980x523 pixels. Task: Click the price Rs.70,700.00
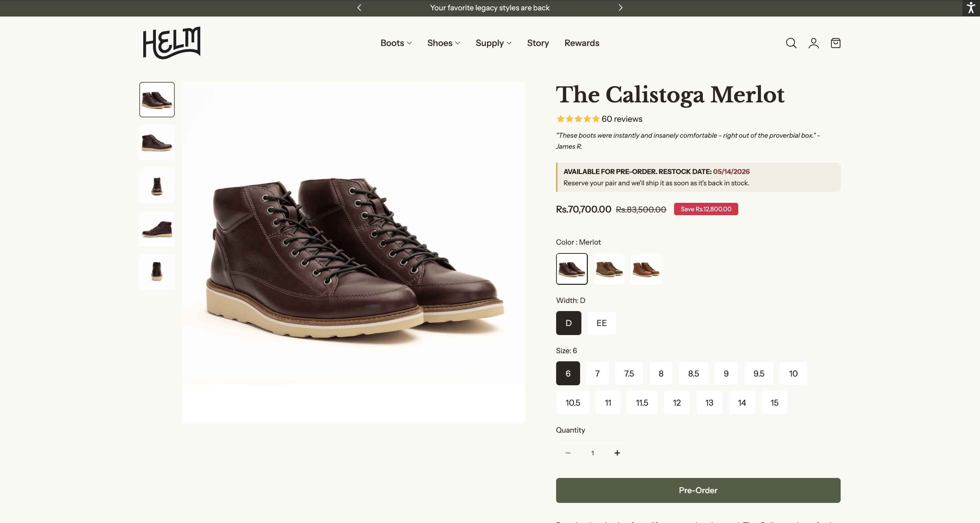pyautogui.click(x=583, y=209)
